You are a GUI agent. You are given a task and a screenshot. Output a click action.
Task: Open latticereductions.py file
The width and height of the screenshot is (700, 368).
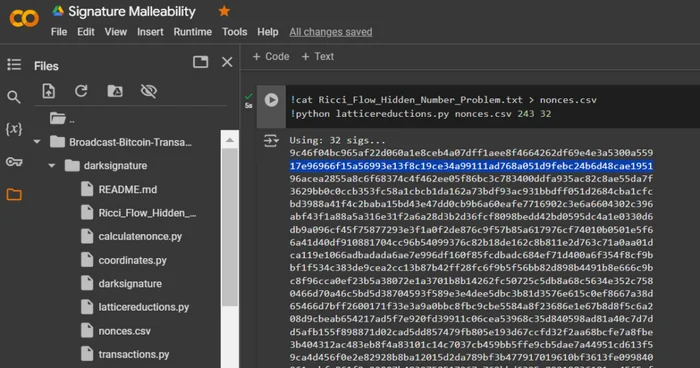coord(135,307)
